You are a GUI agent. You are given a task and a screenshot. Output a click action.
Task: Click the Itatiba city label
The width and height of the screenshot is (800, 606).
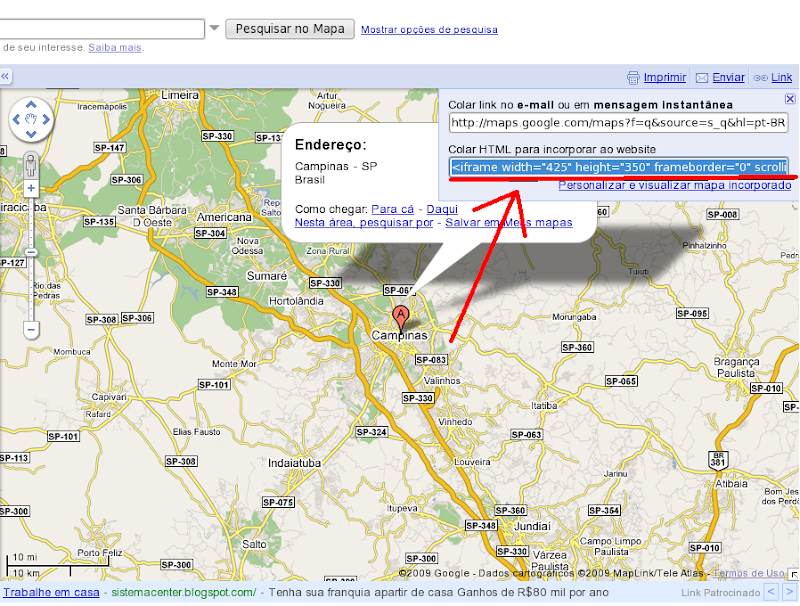click(544, 406)
